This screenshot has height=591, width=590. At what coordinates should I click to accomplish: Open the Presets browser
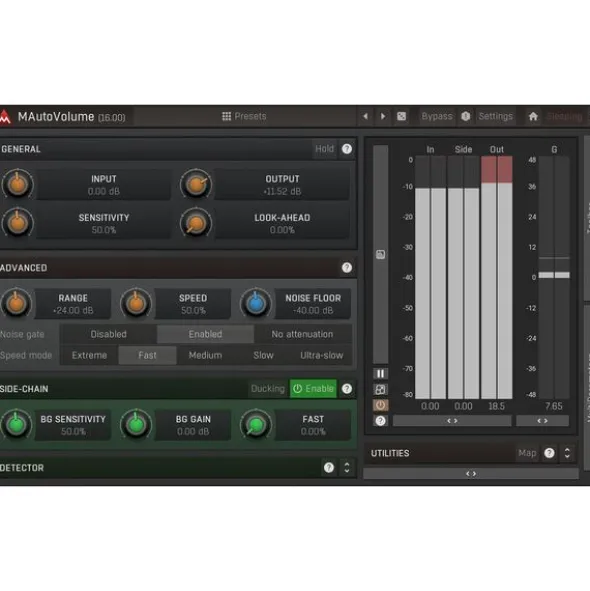tap(244, 116)
